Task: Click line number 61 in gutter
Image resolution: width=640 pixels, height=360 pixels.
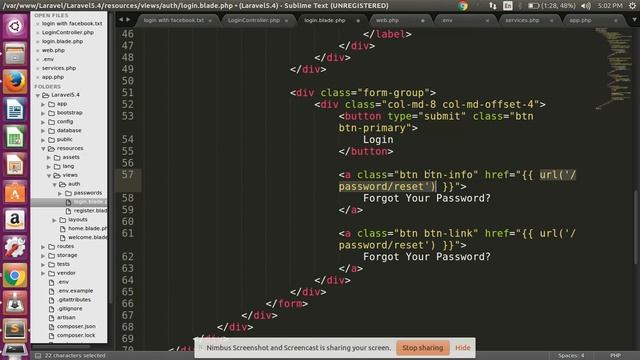Action: [128, 233]
